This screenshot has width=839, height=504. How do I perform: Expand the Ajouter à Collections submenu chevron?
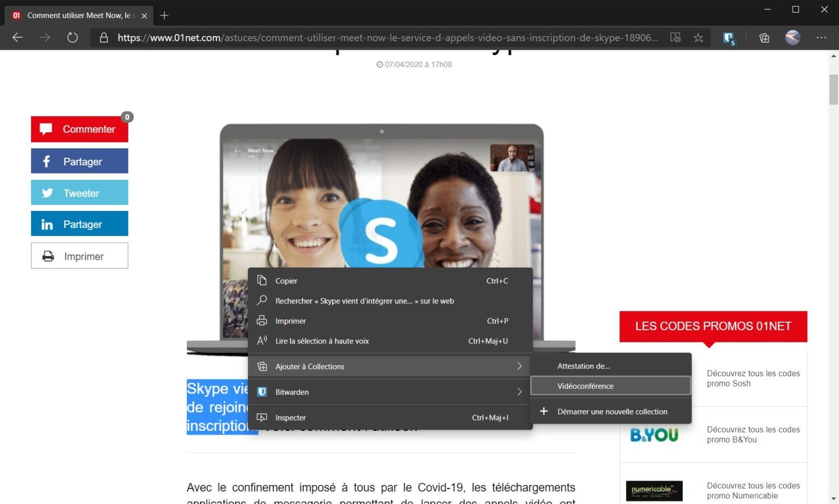[519, 366]
